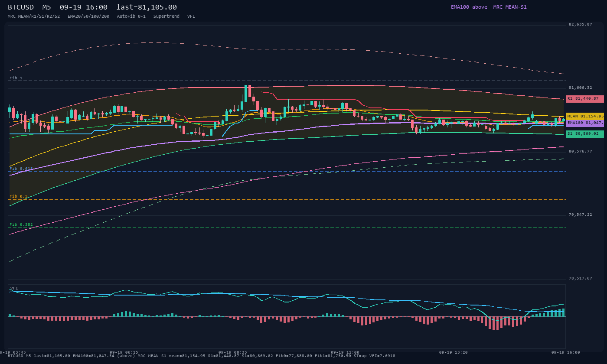Click the 82,635.87 price axis label
Screen dimensions: 607x364
tap(581, 24)
